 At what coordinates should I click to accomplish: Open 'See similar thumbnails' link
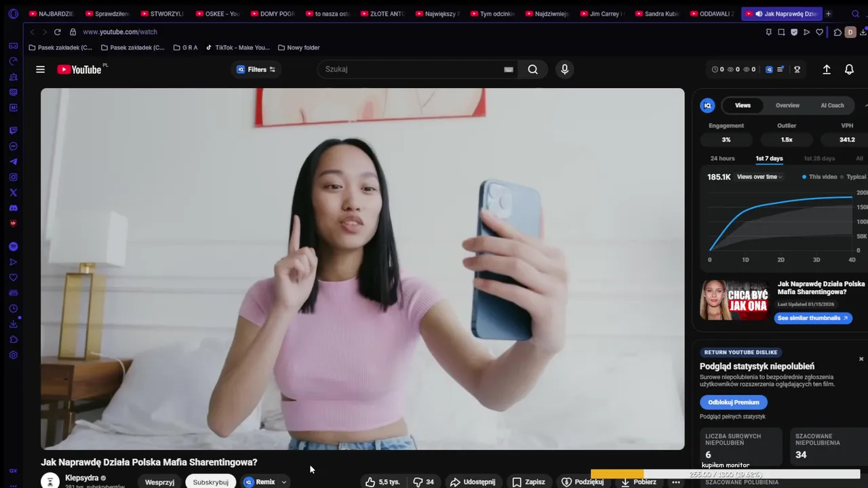(812, 318)
